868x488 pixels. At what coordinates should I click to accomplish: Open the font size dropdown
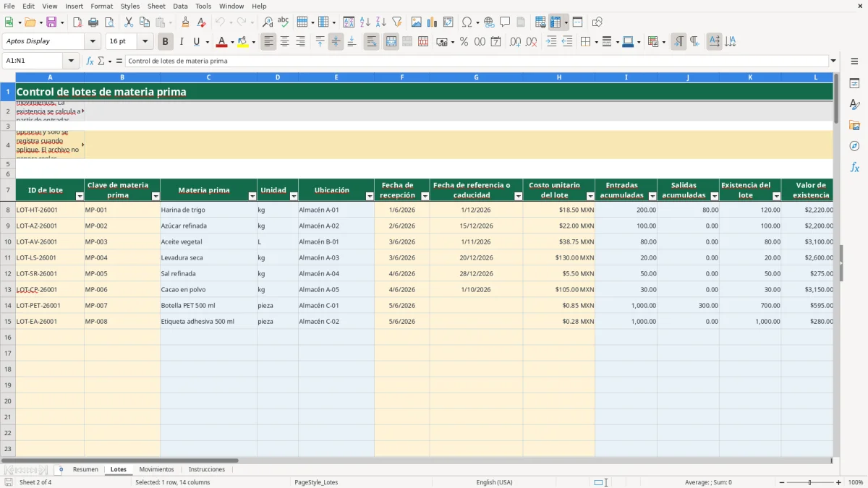(x=145, y=41)
